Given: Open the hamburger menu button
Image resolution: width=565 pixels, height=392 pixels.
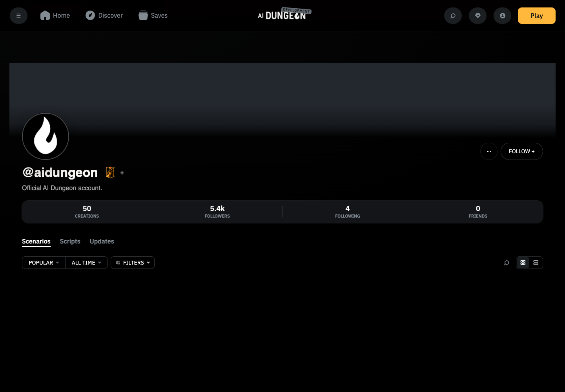Looking at the screenshot, I should click(18, 16).
